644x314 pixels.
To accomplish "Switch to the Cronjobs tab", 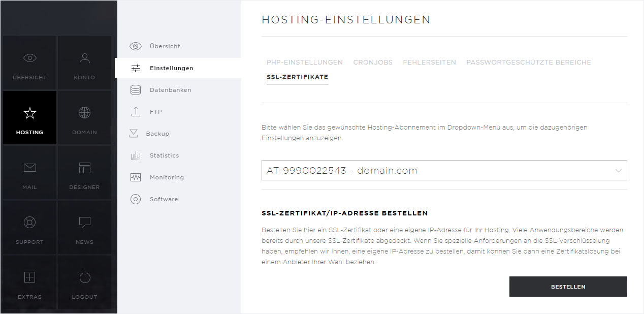I will point(373,62).
